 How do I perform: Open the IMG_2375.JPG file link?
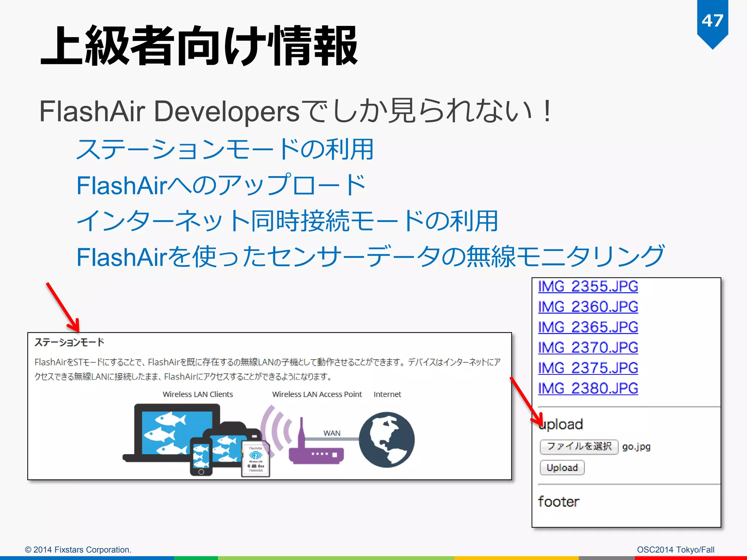click(588, 368)
